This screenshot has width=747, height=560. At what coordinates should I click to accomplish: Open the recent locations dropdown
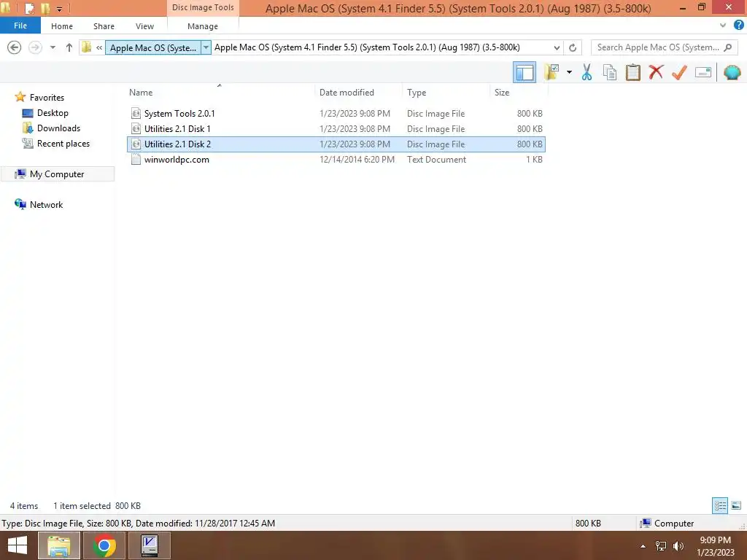click(53, 47)
